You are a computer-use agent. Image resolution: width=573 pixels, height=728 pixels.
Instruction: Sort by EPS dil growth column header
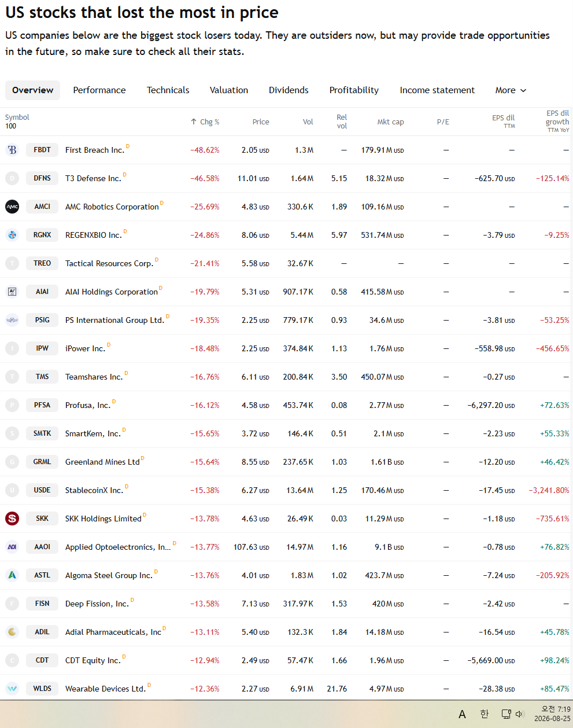click(557, 122)
